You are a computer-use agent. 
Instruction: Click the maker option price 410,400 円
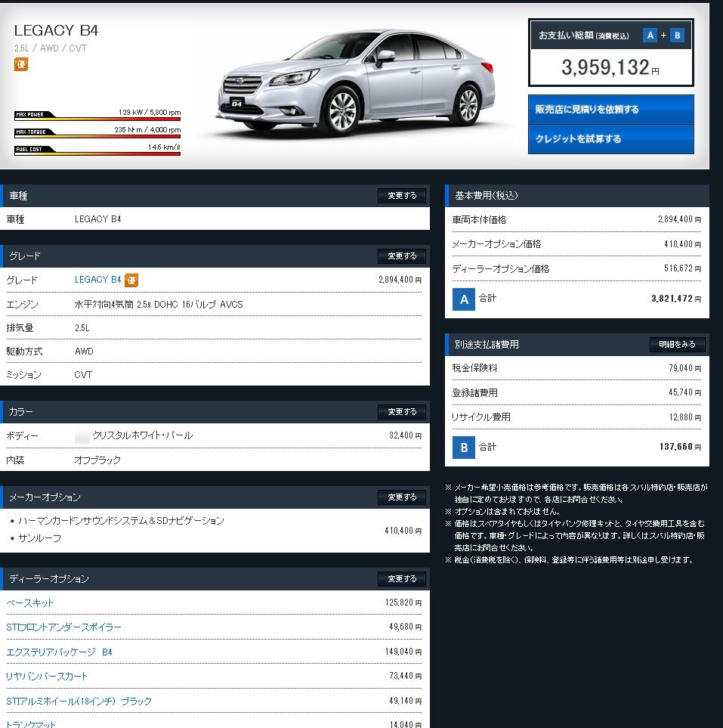403,531
